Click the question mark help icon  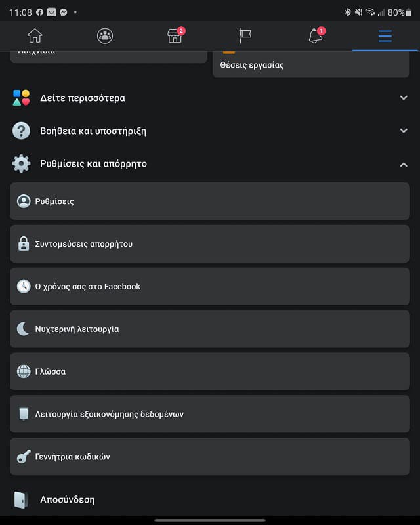click(22, 131)
